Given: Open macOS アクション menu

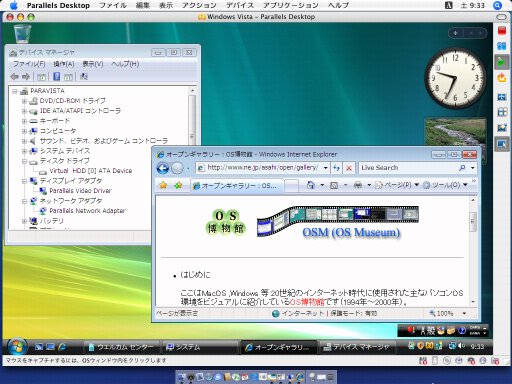Looking at the screenshot, I should (199, 5).
